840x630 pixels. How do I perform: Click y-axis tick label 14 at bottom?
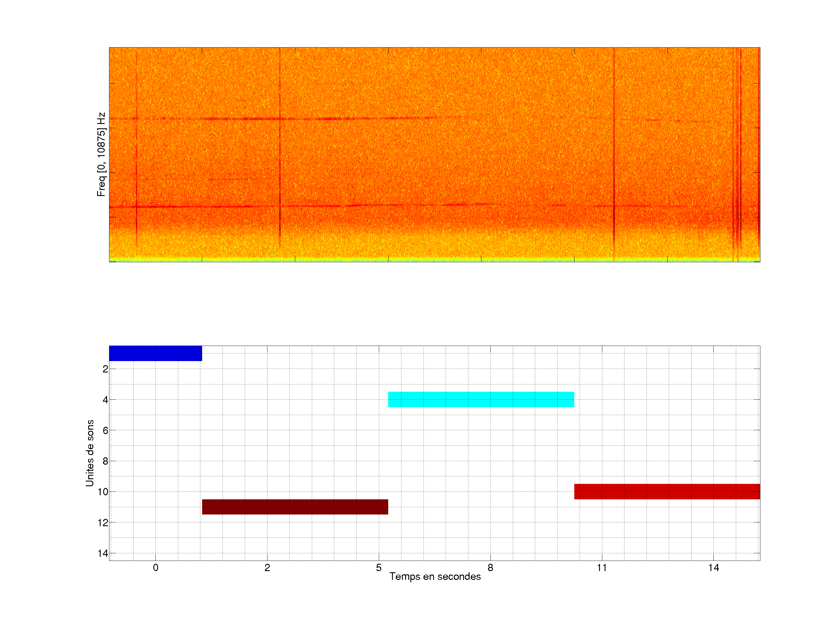tap(103, 553)
